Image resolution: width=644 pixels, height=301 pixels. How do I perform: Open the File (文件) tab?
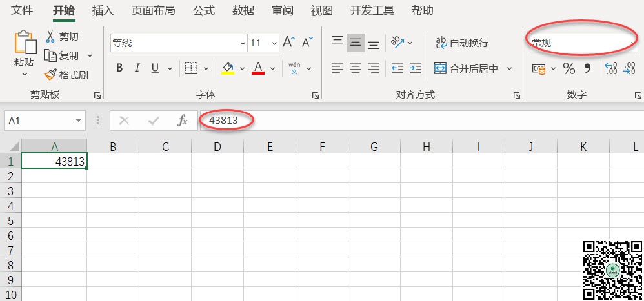click(22, 11)
